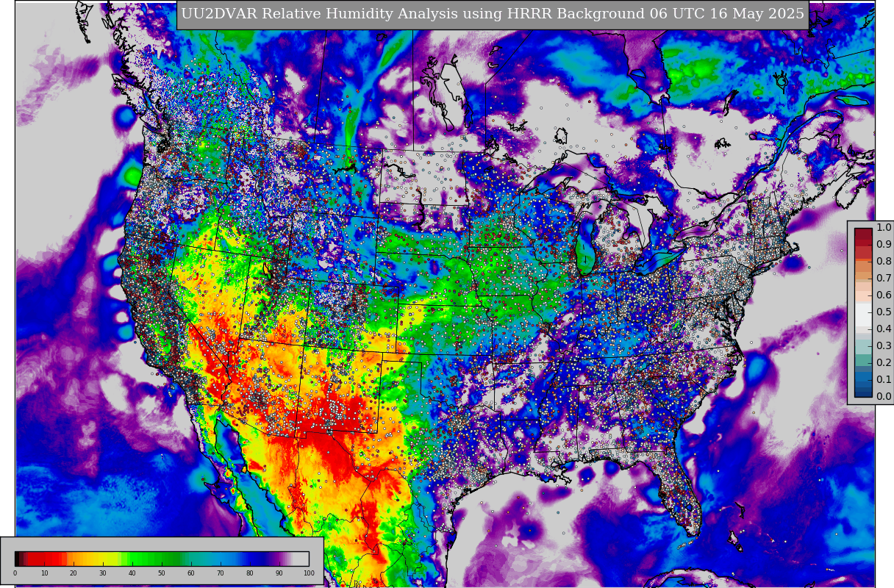Screen dimensions: 894x588
Task: Click tick label 0 on humidity colorbar
Action: pos(15,573)
